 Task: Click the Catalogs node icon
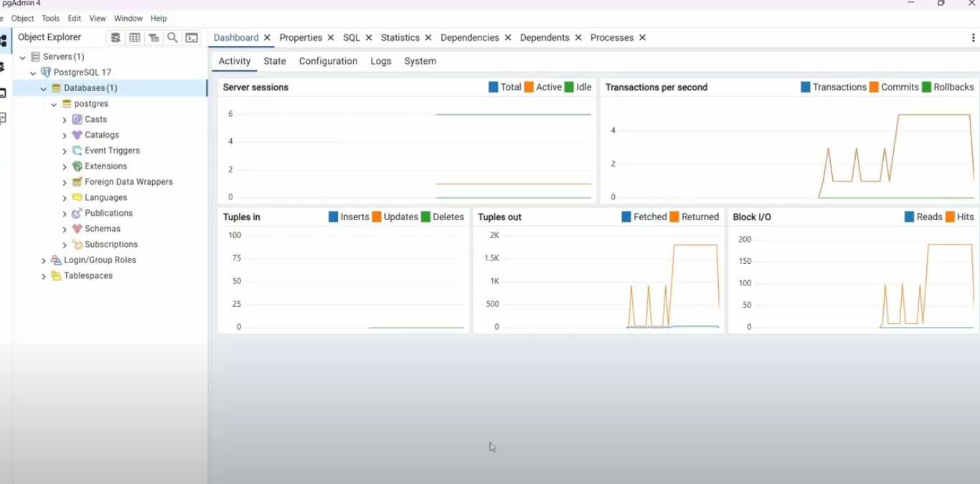(77, 135)
